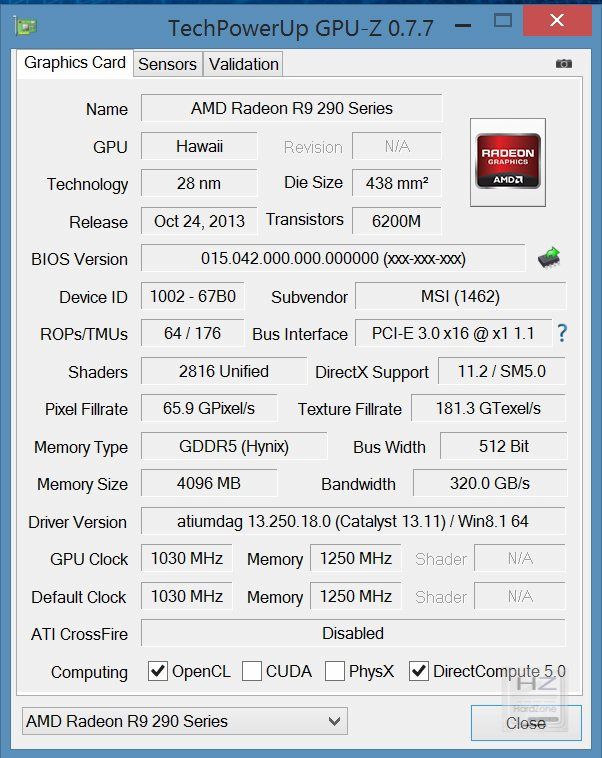Click the GPU field showing Hawaii

pos(199,146)
